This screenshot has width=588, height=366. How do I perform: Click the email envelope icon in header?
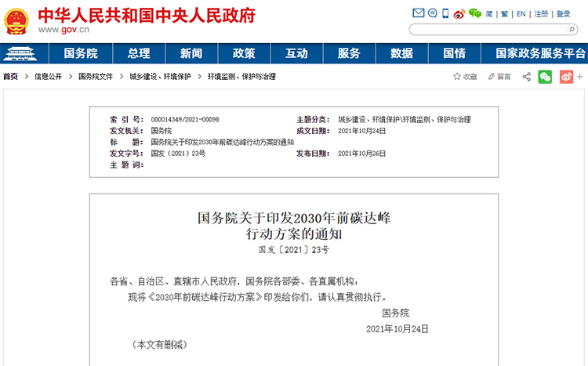click(419, 13)
